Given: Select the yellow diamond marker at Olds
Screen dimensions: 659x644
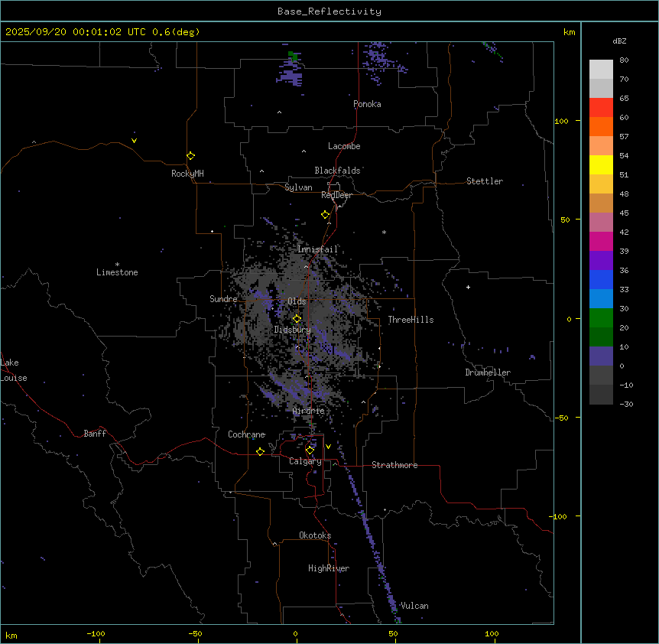Looking at the screenshot, I should point(297,319).
